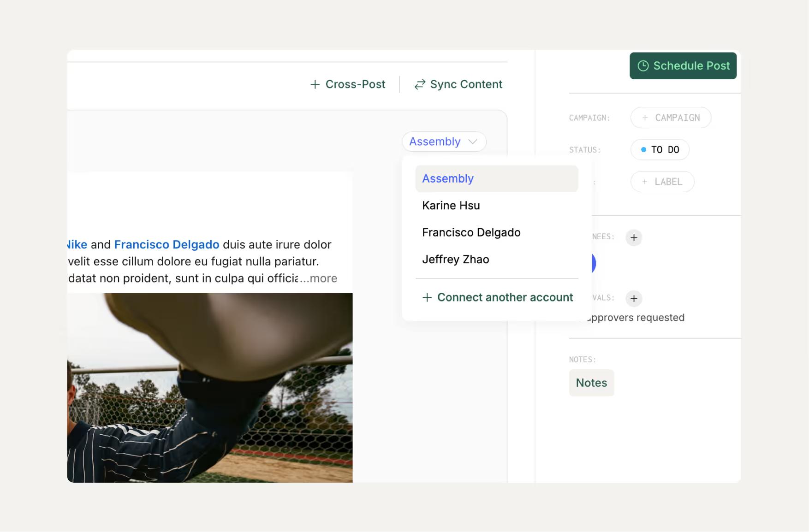Screen dimensions: 809x532
Task: Open the TO DO status selector
Action: (x=660, y=150)
